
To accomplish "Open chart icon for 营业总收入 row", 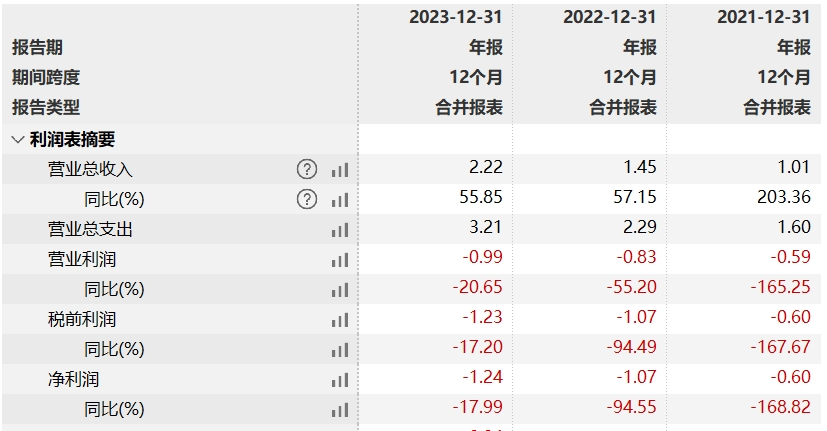I will [340, 170].
